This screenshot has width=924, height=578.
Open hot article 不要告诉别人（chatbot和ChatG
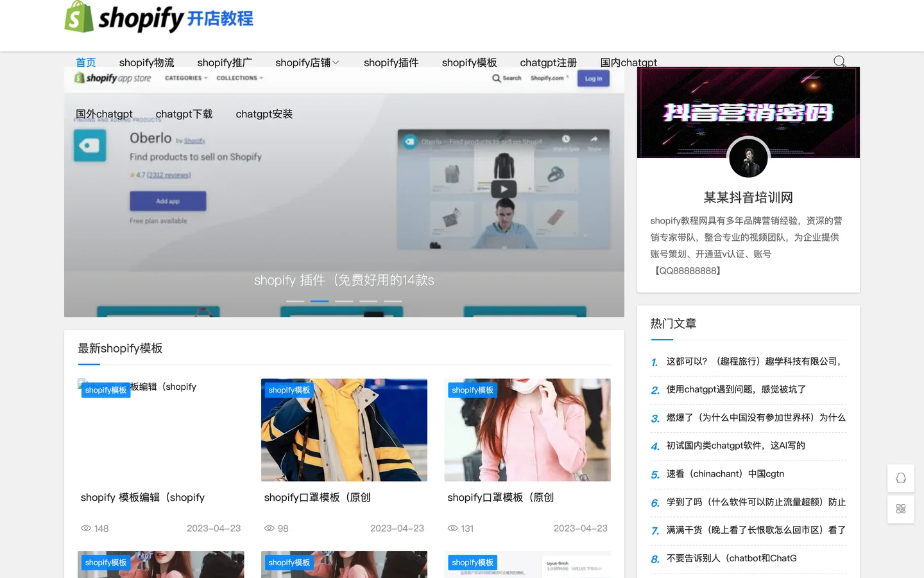click(x=732, y=558)
